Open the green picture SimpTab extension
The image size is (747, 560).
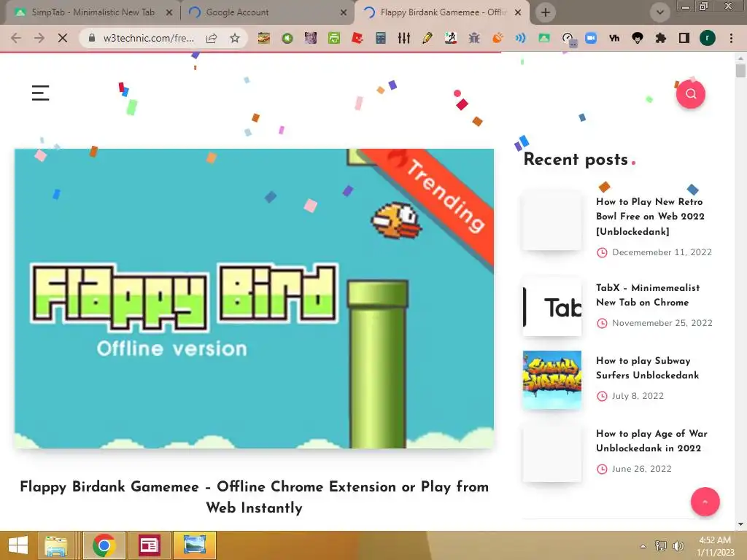point(544,38)
